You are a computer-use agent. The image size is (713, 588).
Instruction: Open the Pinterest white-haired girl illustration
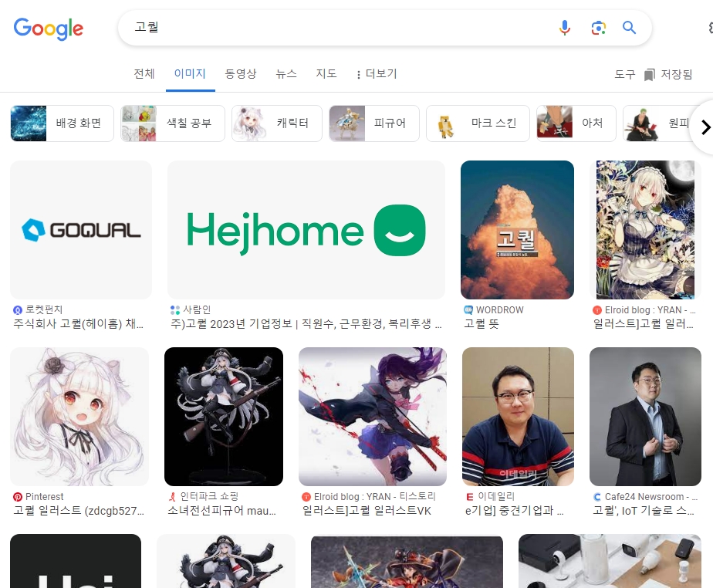79,417
